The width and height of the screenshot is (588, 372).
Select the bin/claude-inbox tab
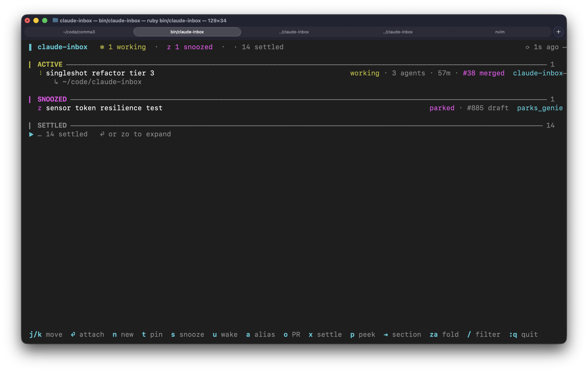(187, 32)
